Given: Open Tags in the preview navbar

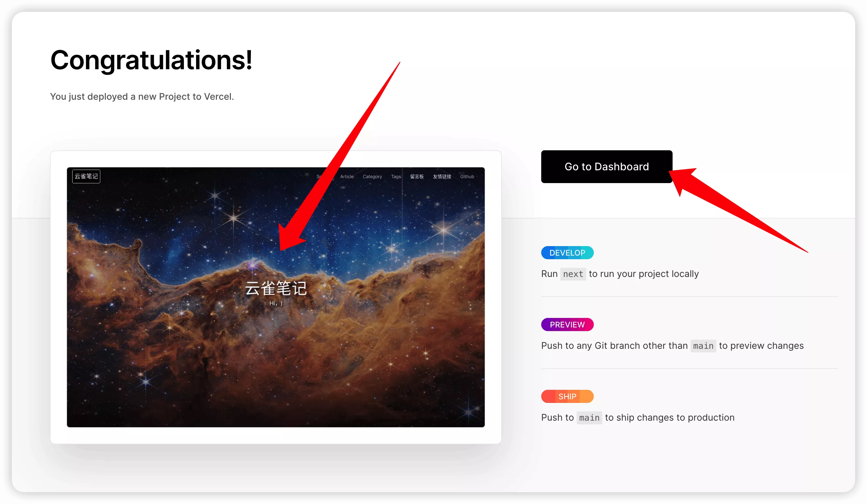Looking at the screenshot, I should [x=396, y=176].
